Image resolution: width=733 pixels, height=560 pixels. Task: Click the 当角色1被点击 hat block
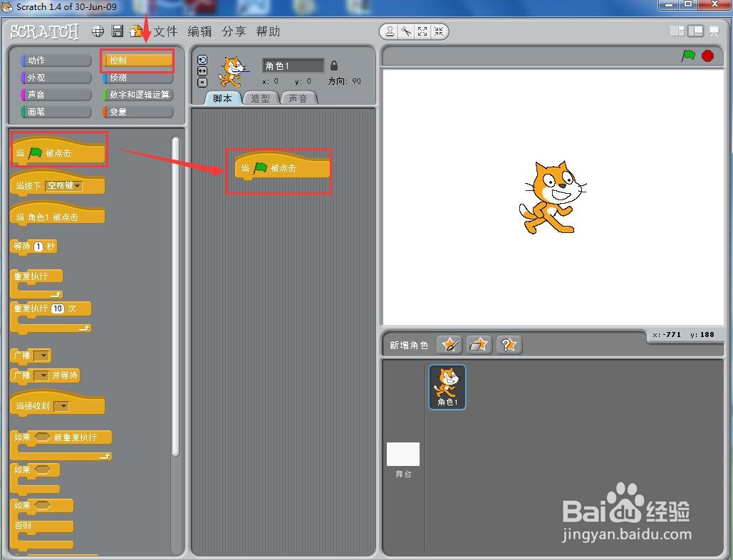[x=58, y=214]
